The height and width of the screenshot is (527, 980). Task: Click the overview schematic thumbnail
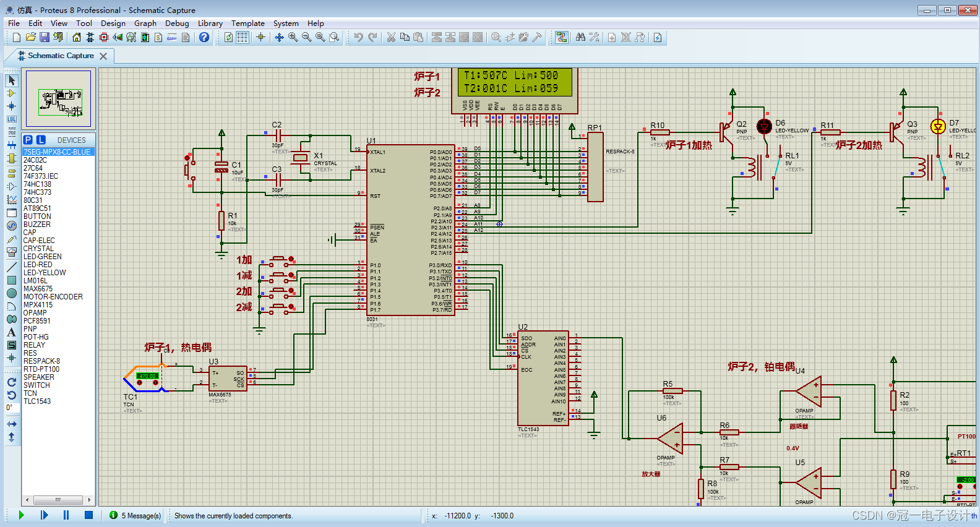pos(58,99)
